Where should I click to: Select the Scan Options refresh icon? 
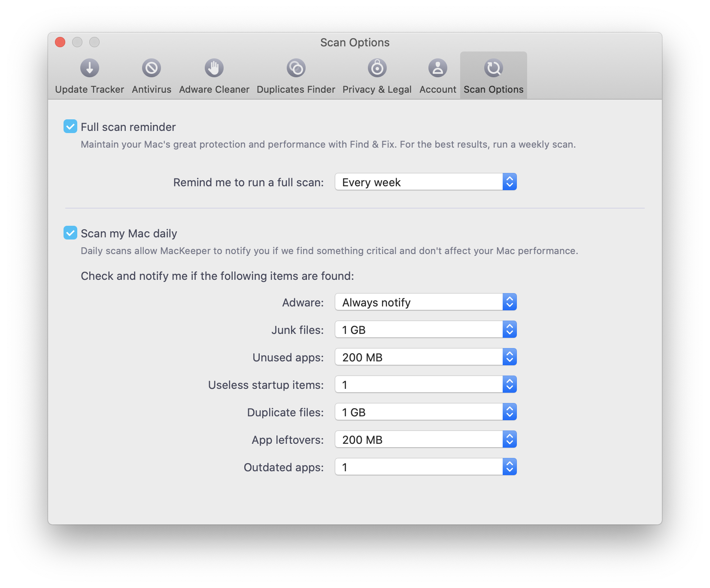click(x=494, y=68)
